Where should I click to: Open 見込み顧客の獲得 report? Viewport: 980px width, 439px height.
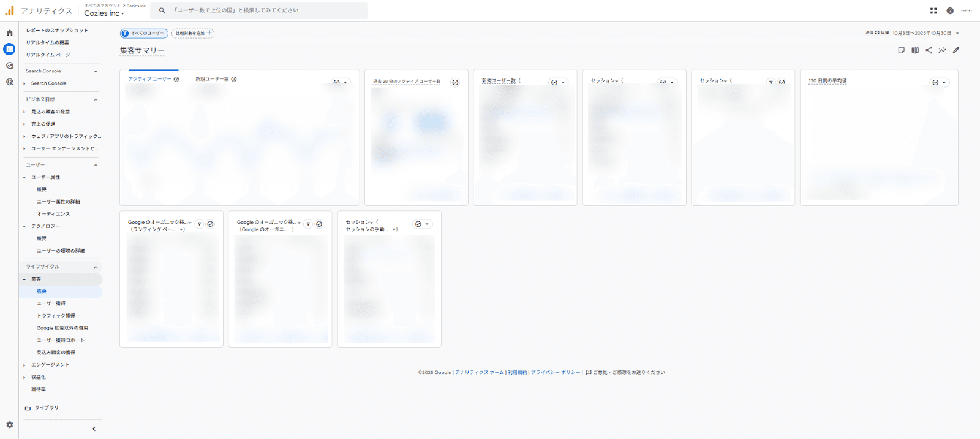[x=56, y=353]
